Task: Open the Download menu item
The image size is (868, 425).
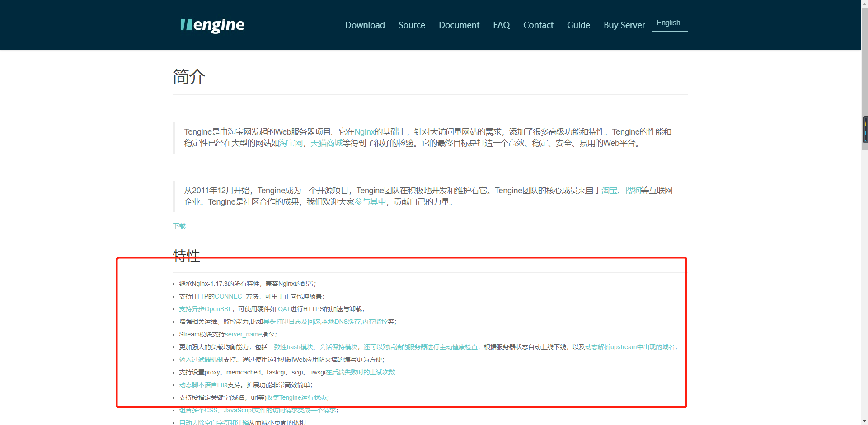Action: point(365,25)
